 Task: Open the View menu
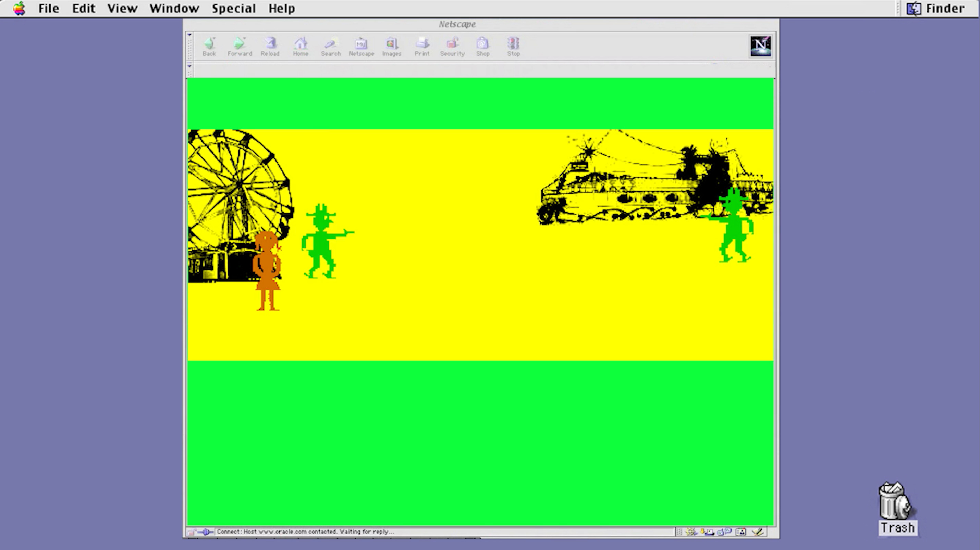pyautogui.click(x=122, y=8)
